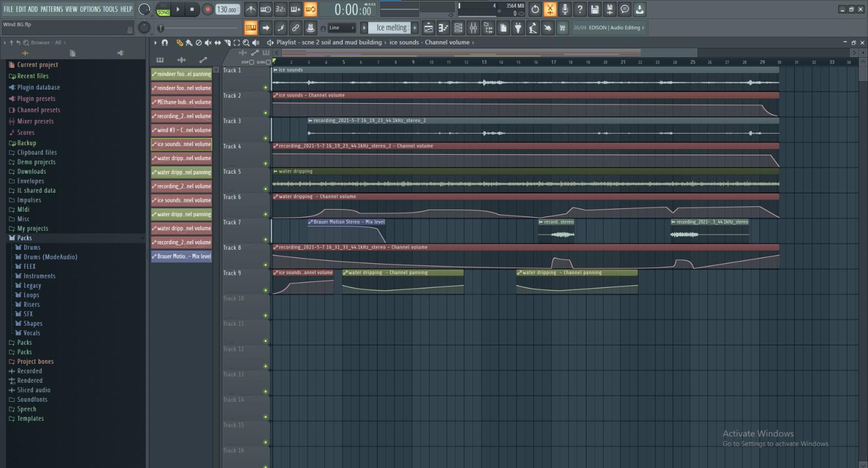Mute Track 1 with its green LED

(x=265, y=87)
